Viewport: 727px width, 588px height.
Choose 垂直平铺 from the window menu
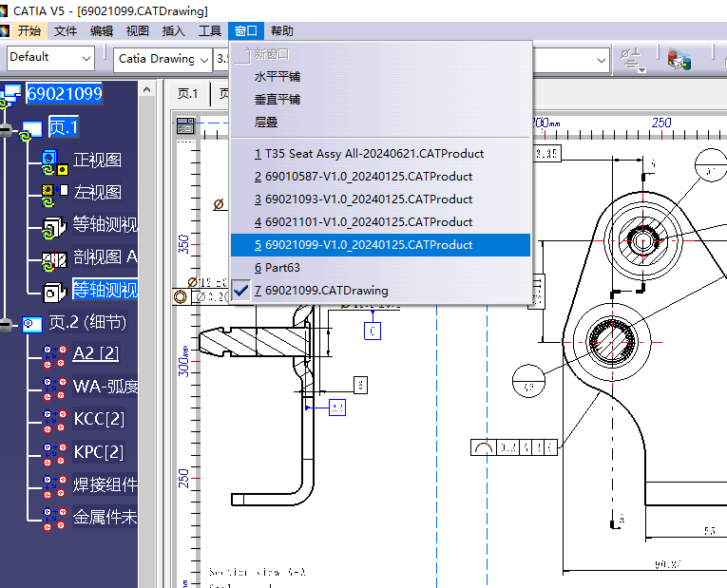[x=380, y=99]
